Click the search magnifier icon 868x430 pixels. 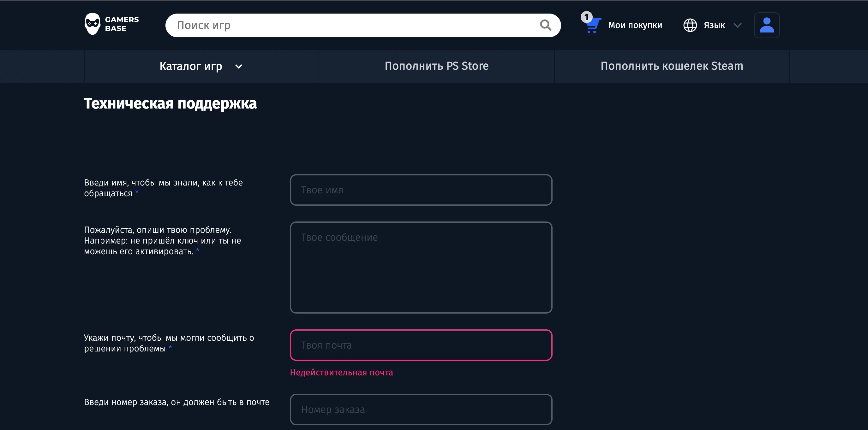coord(545,25)
